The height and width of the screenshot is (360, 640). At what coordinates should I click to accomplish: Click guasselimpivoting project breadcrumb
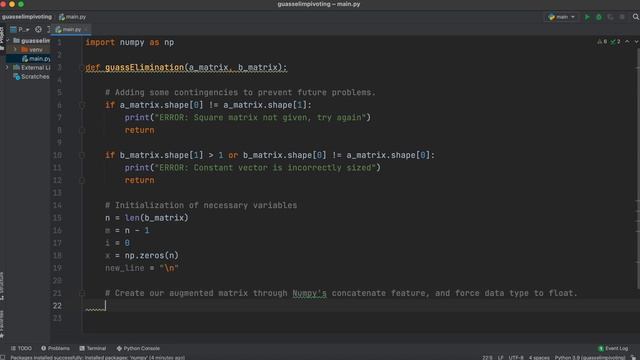27,17
